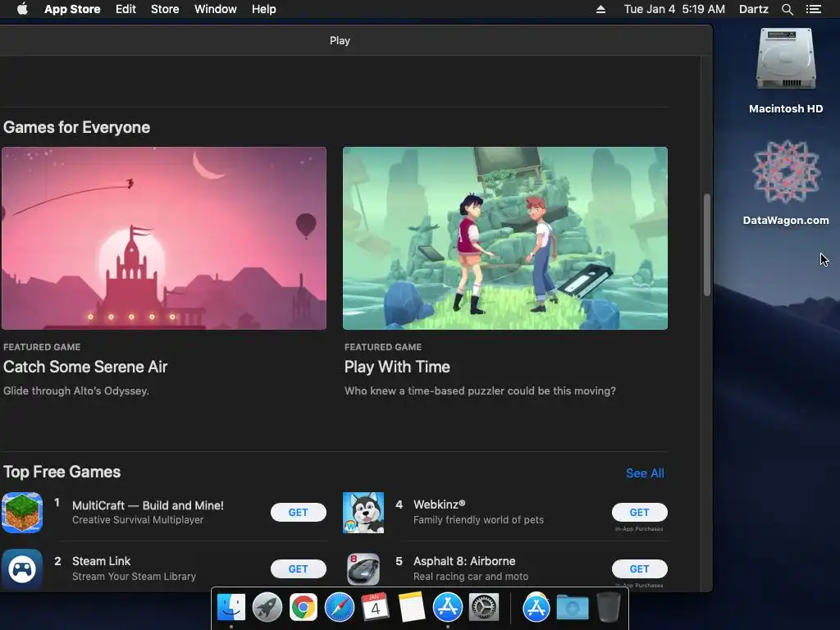The image size is (840, 630).
Task: Launch Launchpad from the Dock
Action: (x=267, y=607)
